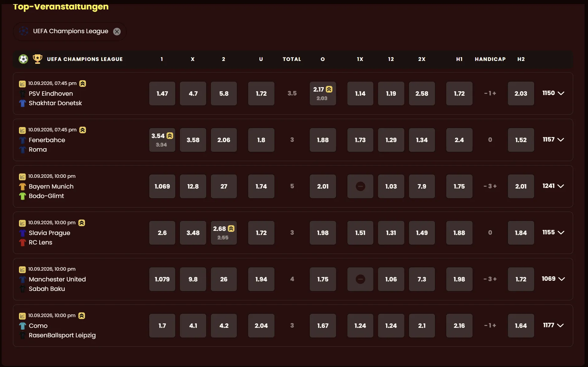Click the soccer ball sport icon in header
The image size is (588, 367).
[23, 59]
